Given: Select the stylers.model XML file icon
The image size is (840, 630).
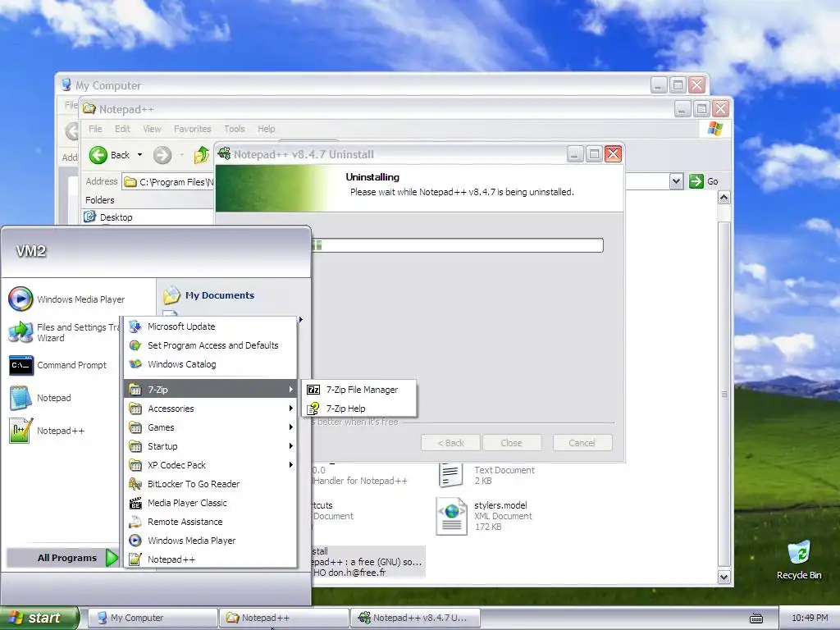Looking at the screenshot, I should pyautogui.click(x=451, y=516).
